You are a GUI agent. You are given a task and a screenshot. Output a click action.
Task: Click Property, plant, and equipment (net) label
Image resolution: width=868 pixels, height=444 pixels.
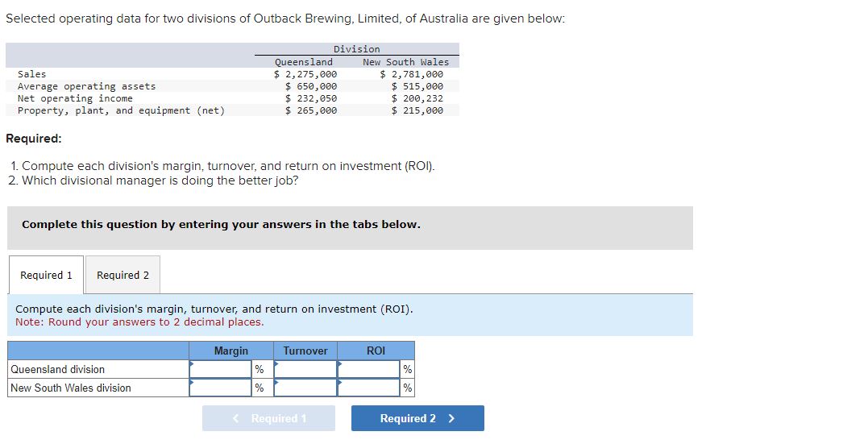point(121,110)
